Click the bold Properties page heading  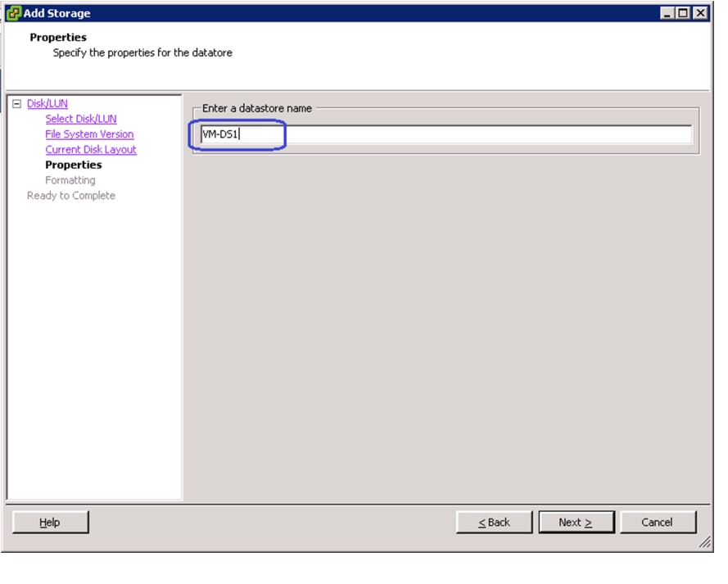(x=58, y=37)
